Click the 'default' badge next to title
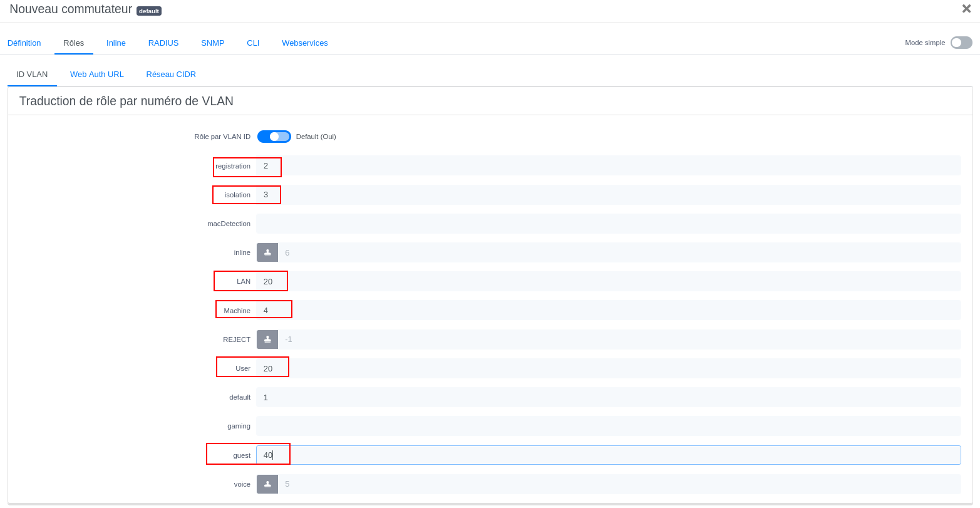 coord(149,11)
